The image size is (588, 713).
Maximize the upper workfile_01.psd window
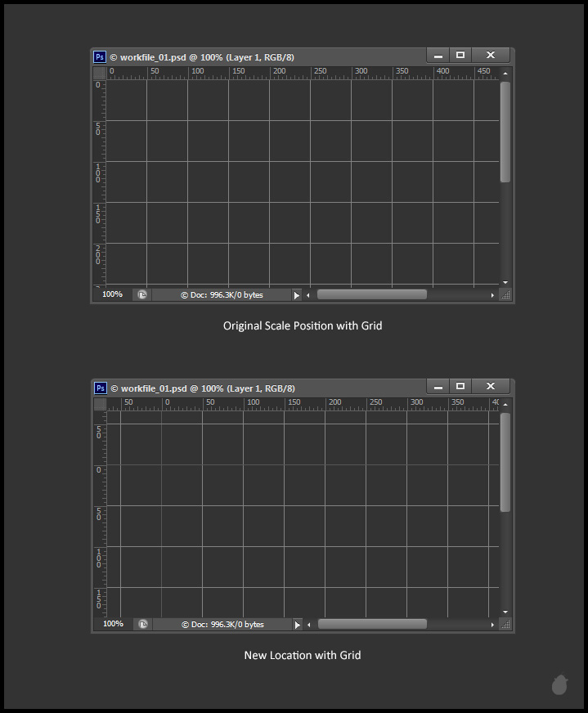[x=460, y=55]
